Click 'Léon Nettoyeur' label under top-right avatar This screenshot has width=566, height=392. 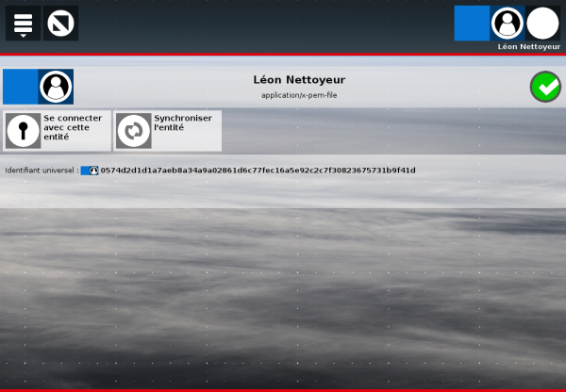[523, 46]
